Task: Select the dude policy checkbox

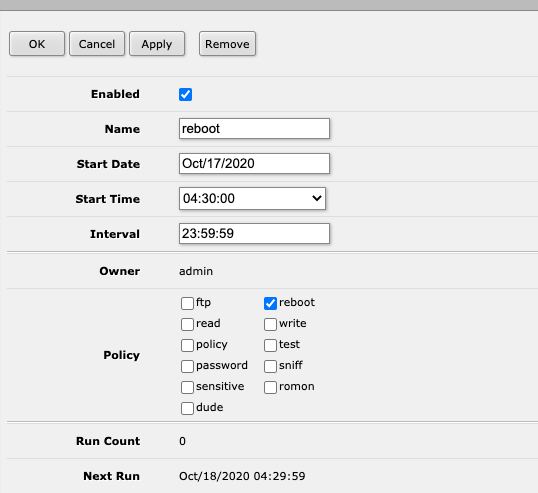Action: tap(187, 408)
